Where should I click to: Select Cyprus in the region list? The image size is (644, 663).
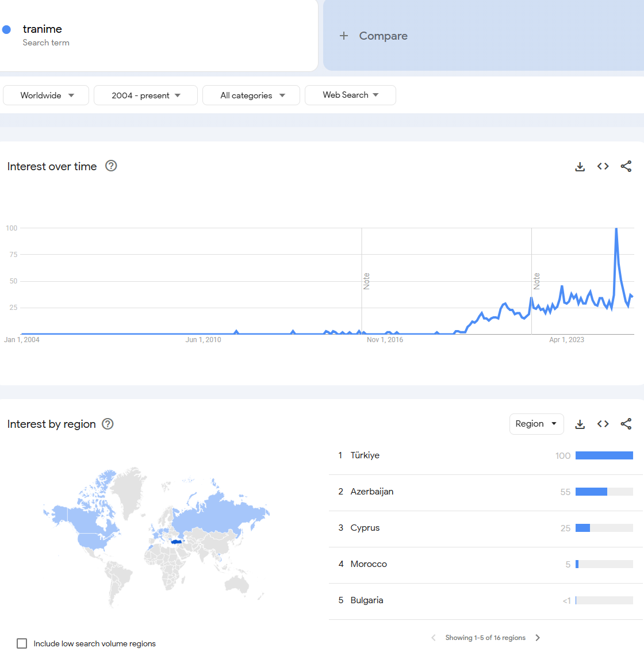485,528
